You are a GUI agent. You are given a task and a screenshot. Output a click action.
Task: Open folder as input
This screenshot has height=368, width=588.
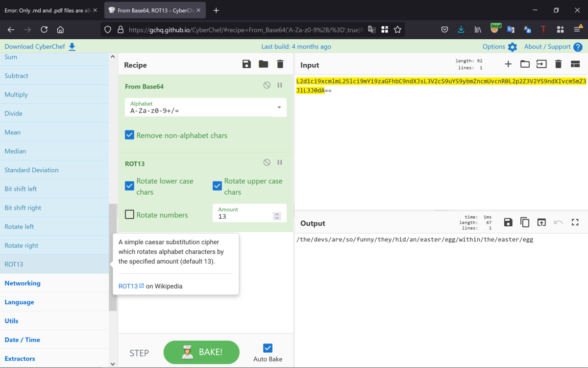point(525,64)
